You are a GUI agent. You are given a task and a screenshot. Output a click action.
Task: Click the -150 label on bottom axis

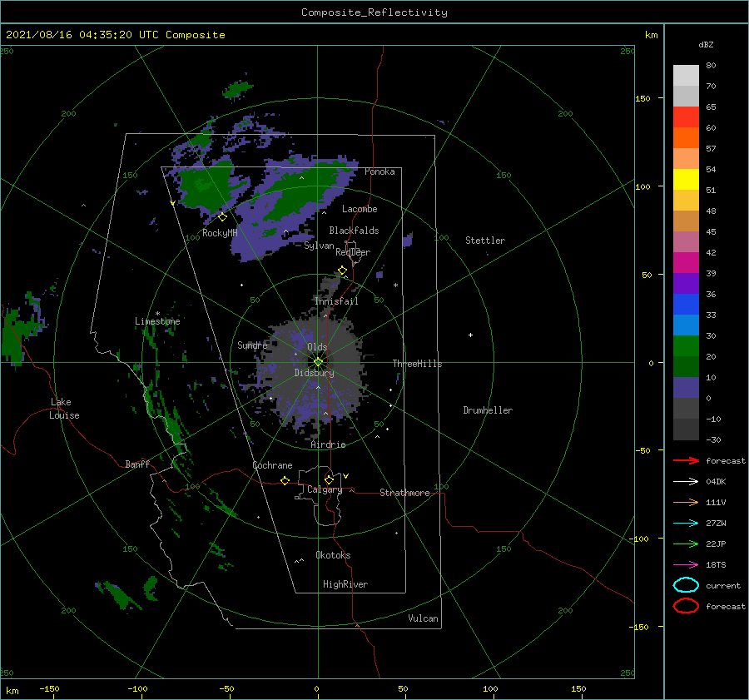(x=49, y=688)
